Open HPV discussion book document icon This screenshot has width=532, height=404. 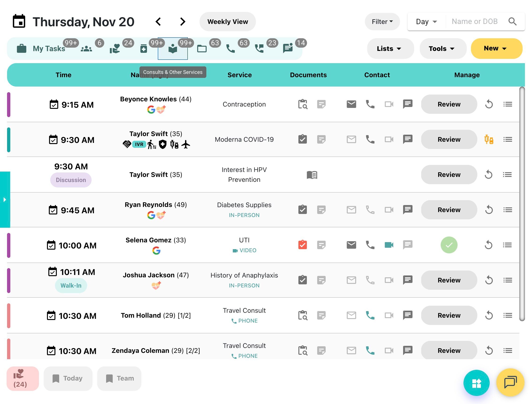click(x=312, y=175)
